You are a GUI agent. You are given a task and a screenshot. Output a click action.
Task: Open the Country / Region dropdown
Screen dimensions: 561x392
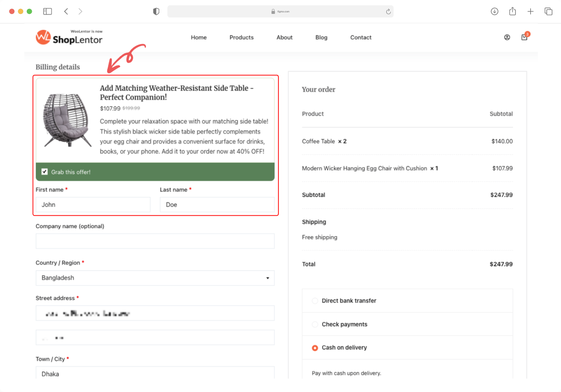pos(155,278)
